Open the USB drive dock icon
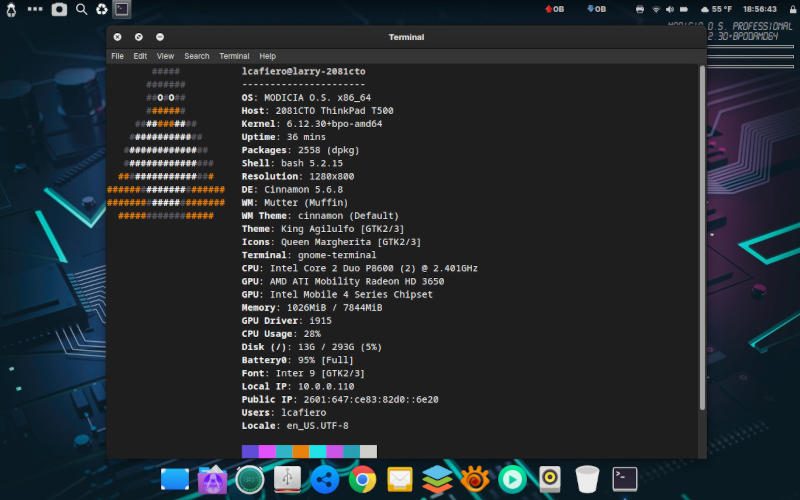This screenshot has width=800, height=500. (x=287, y=480)
